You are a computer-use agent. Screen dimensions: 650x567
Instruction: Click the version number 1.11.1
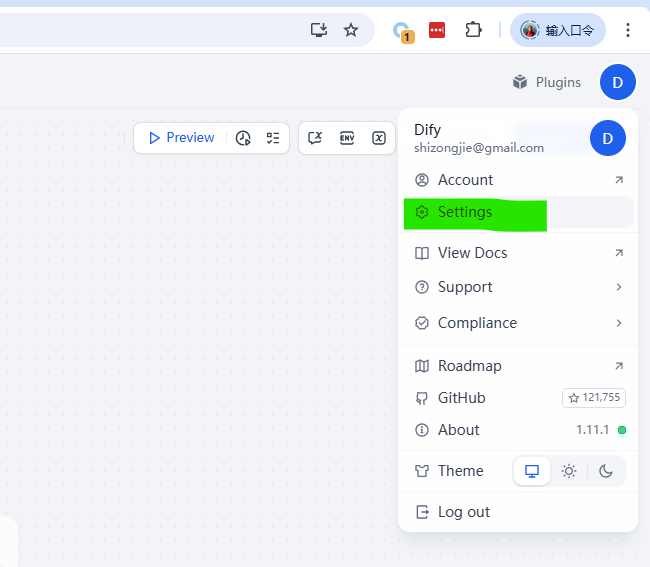592,430
